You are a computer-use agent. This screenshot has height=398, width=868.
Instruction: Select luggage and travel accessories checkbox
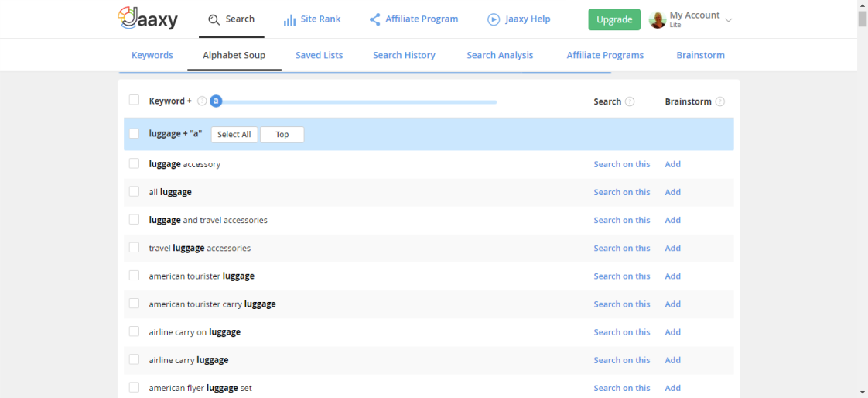(134, 219)
